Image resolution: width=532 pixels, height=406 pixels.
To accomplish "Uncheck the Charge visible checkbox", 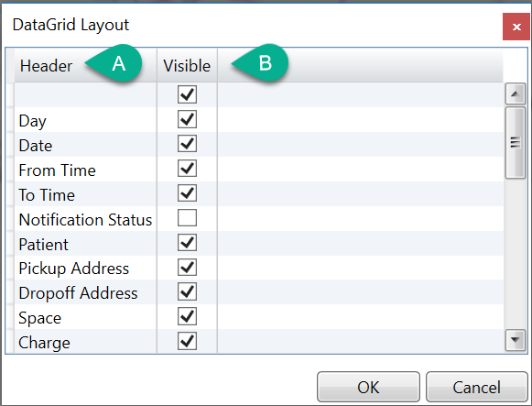I will click(x=187, y=341).
